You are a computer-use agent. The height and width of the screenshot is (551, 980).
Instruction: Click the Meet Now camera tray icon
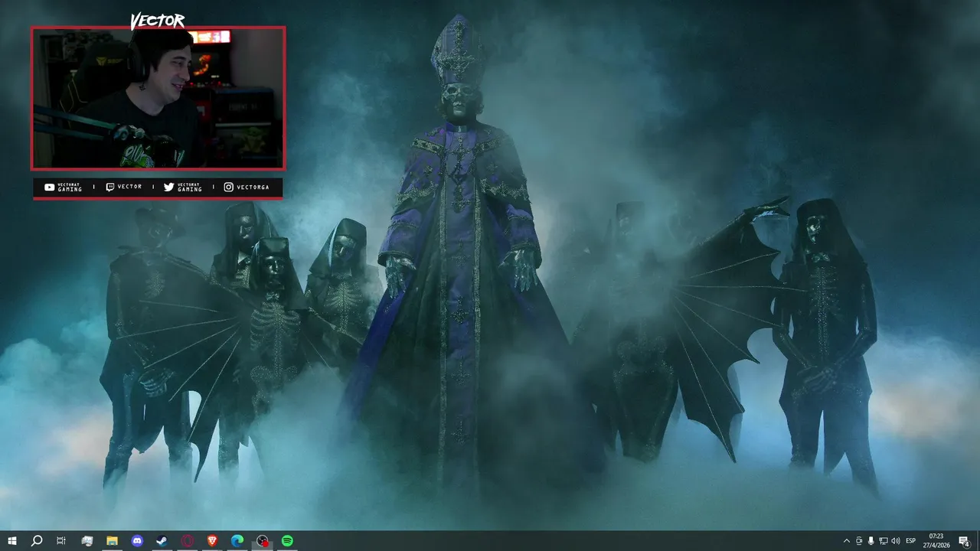point(859,540)
